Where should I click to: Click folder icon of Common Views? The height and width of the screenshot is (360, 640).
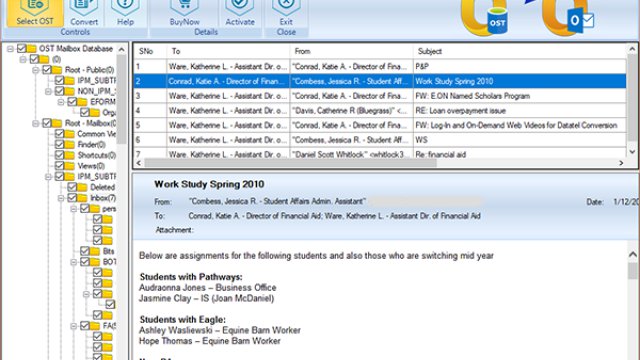coord(70,133)
